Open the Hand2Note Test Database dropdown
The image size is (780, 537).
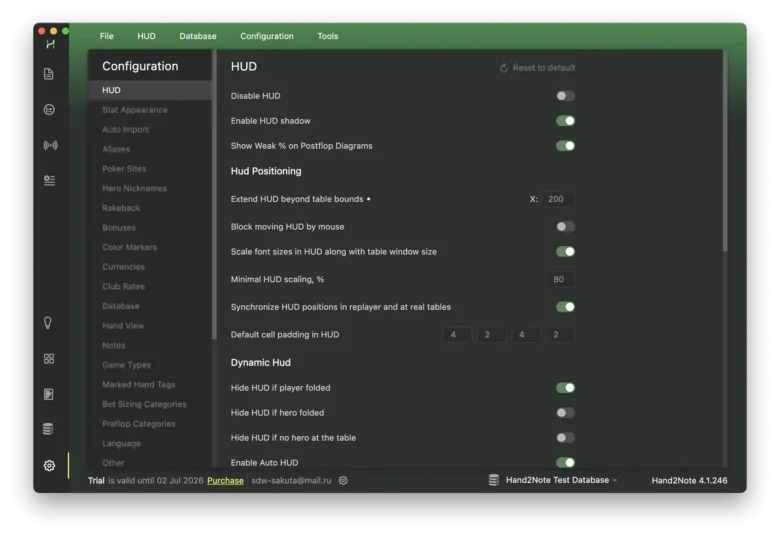coord(561,480)
